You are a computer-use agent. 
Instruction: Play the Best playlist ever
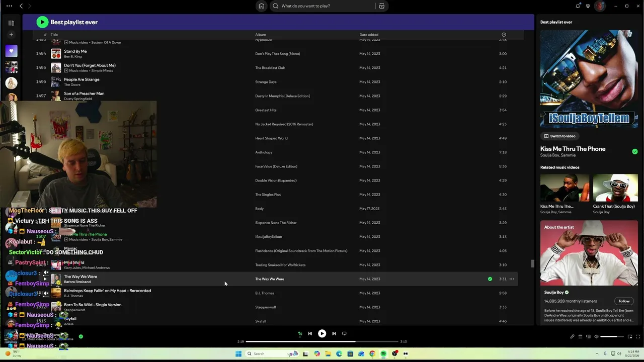(x=42, y=22)
